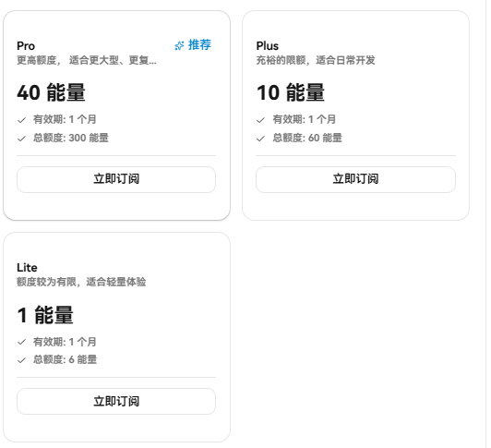Screen dimensions: 491x448
Task: Click 有效期: 1 个月 in Pro card
Action: point(65,119)
